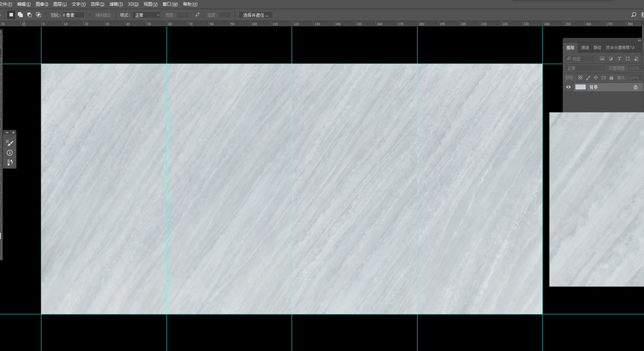Viewport: 644px width, 351px height.
Task: Open the layer blend mode dropdown 正常
Action: click(585, 68)
